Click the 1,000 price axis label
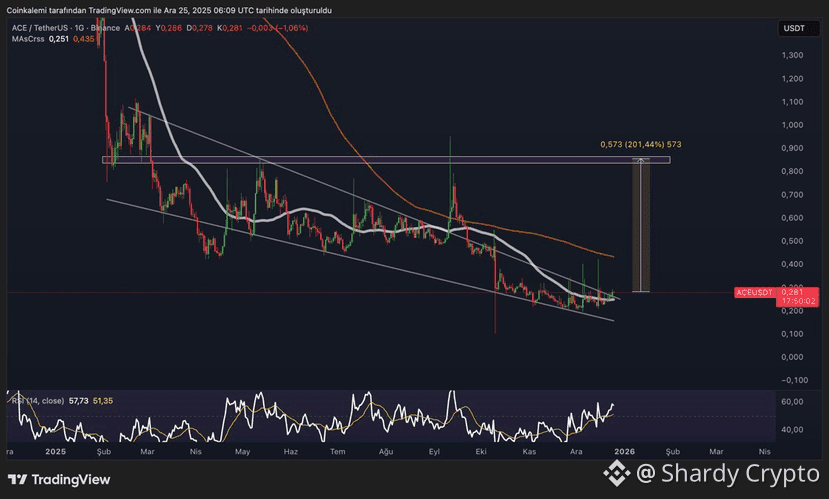829x499 pixels. pos(792,125)
